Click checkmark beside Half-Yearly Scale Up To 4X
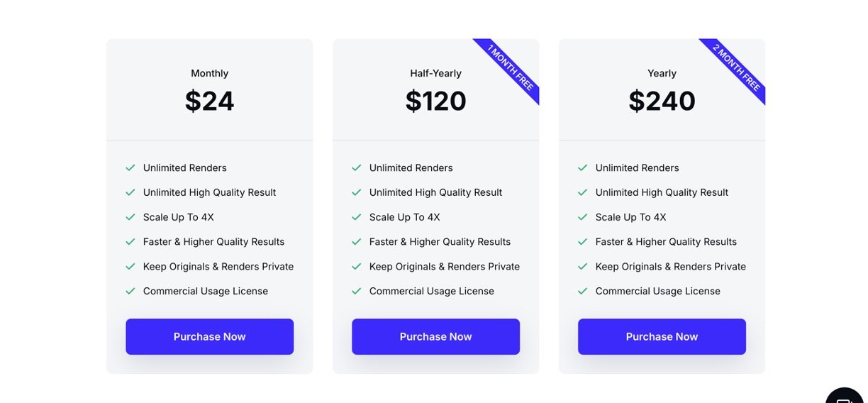868x403 pixels. coord(357,217)
